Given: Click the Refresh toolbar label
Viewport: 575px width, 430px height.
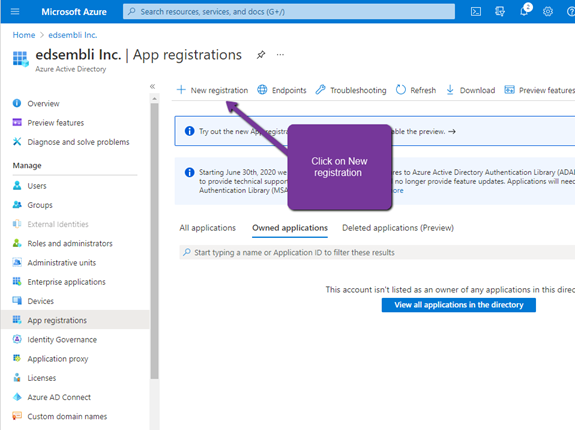Looking at the screenshot, I should [423, 90].
